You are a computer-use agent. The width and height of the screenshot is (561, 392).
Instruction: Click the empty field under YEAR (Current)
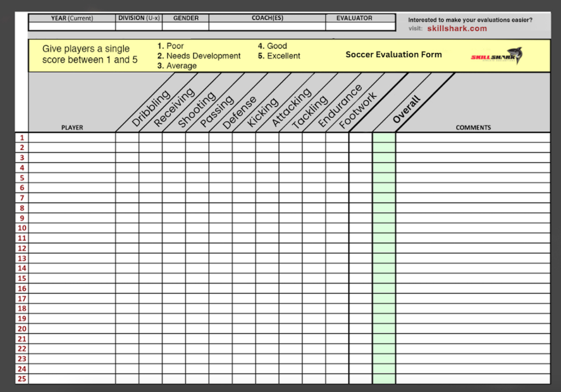point(72,26)
